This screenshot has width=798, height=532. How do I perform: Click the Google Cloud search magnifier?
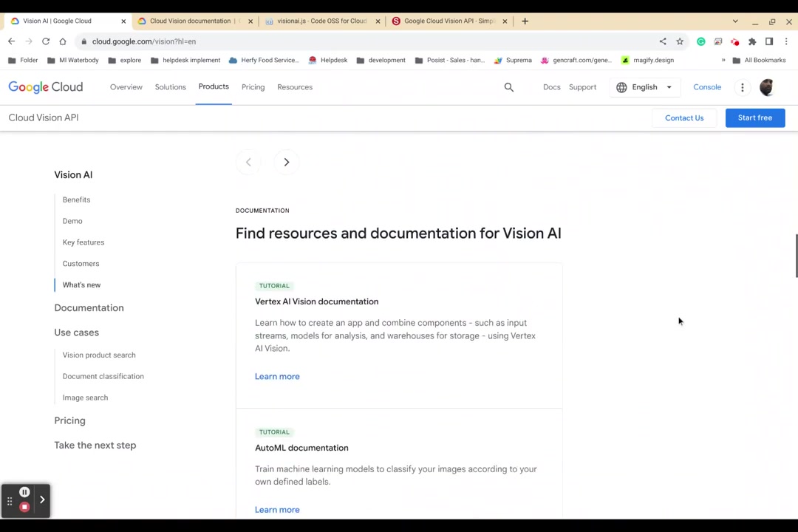click(508, 86)
